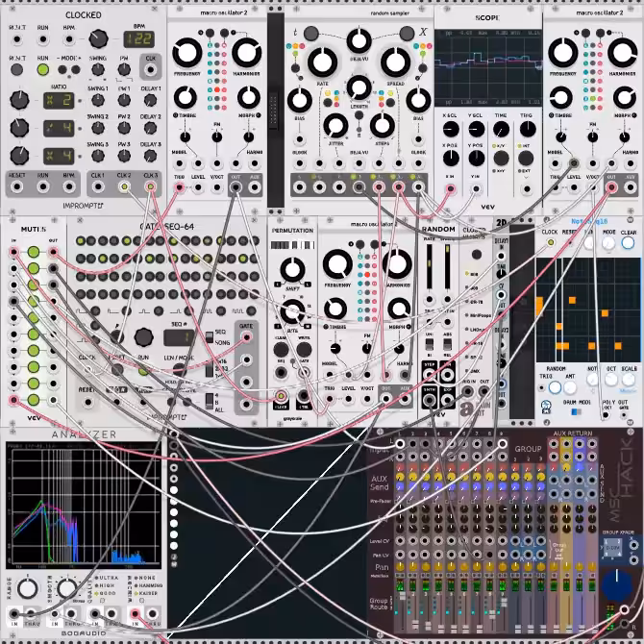644x644 pixels.
Task: Click HARMONICS knob on macro oscillator beside Clocked
Action: [247, 53]
